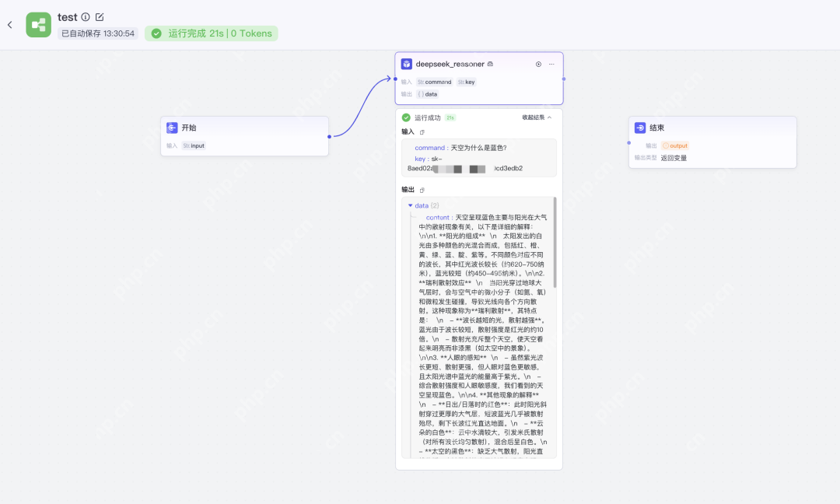Click the output panel scrollbar

(555, 242)
